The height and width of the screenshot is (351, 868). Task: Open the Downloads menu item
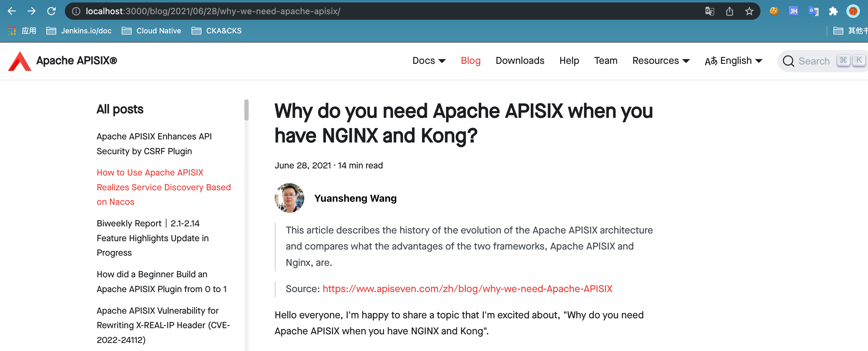tap(520, 60)
